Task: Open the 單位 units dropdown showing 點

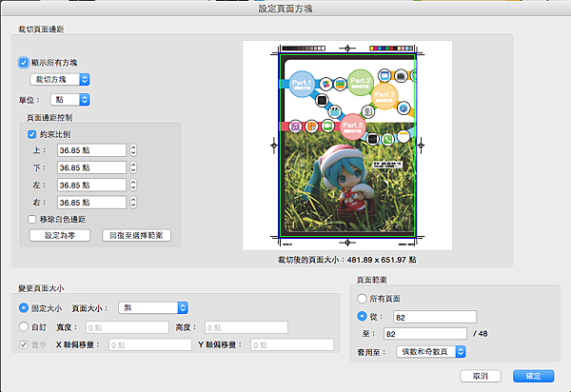Action: tap(70, 99)
